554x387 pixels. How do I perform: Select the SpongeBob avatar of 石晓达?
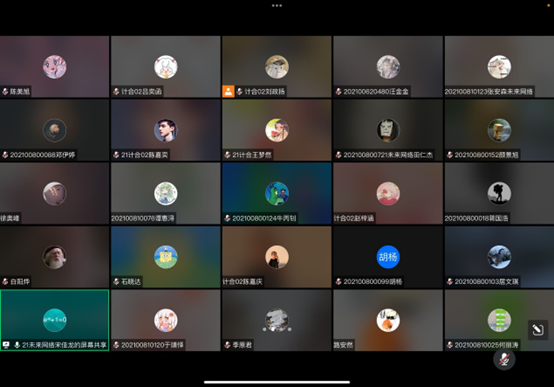click(x=166, y=257)
